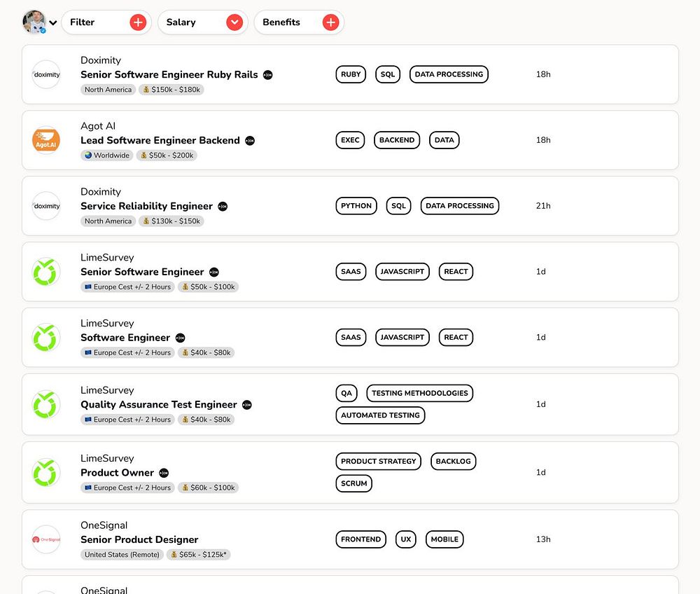Screen dimensions: 700x594
Task: Select SAAS tag on Senior Software Engineer row
Action: pyautogui.click(x=351, y=272)
